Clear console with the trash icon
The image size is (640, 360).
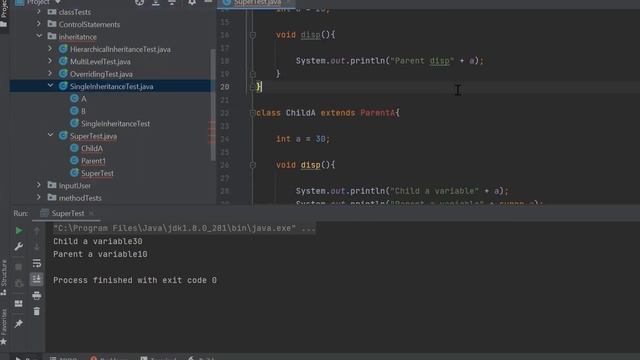pos(36,311)
